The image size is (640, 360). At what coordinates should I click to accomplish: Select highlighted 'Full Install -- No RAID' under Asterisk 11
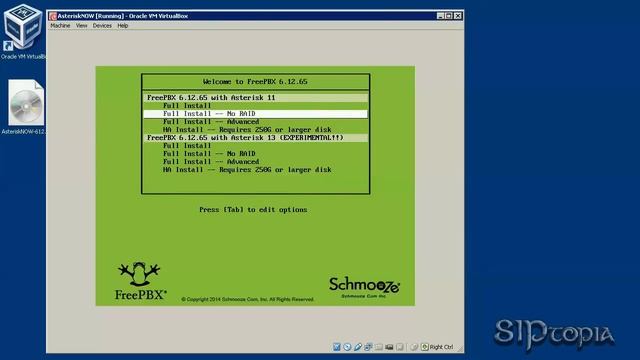click(x=256, y=113)
